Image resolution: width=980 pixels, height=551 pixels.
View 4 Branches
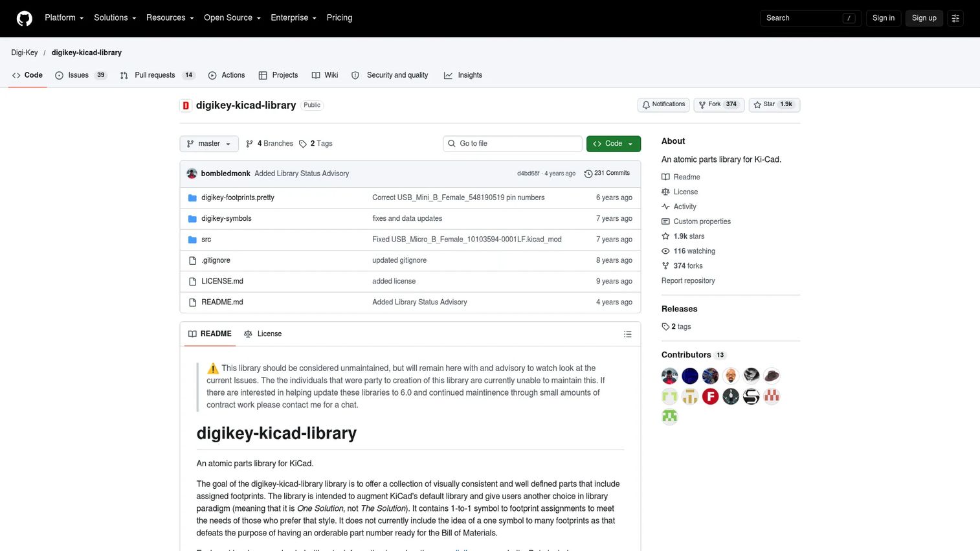pos(269,144)
